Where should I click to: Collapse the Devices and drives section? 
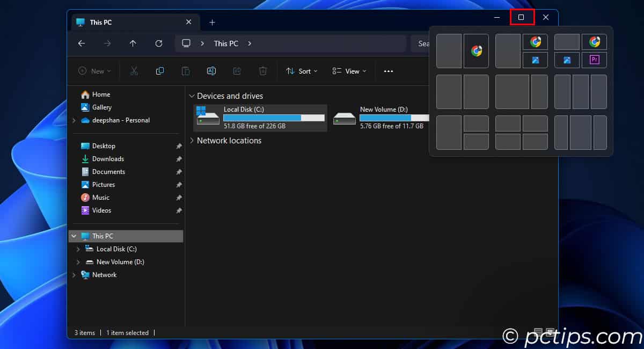click(x=192, y=96)
